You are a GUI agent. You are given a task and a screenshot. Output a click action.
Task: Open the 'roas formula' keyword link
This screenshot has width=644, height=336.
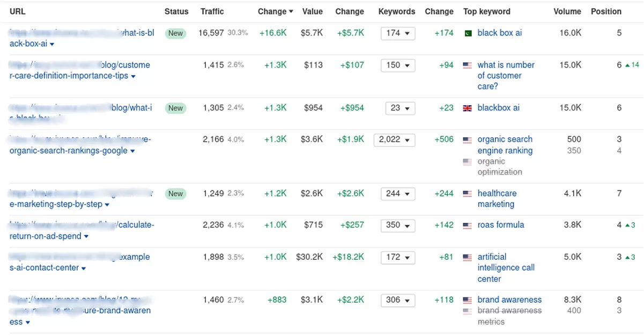click(501, 225)
